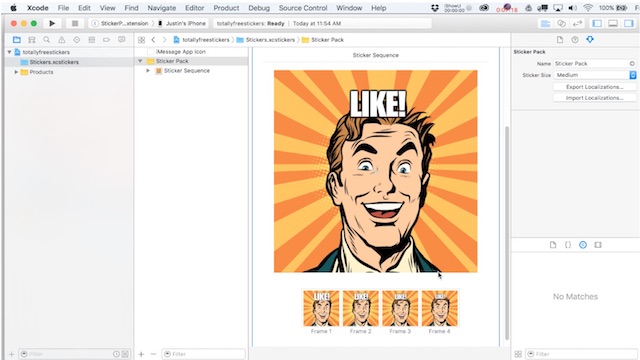Viewport: 640px width, 360px height.
Task: Open the Source Control menu
Action: pyautogui.click(x=303, y=8)
